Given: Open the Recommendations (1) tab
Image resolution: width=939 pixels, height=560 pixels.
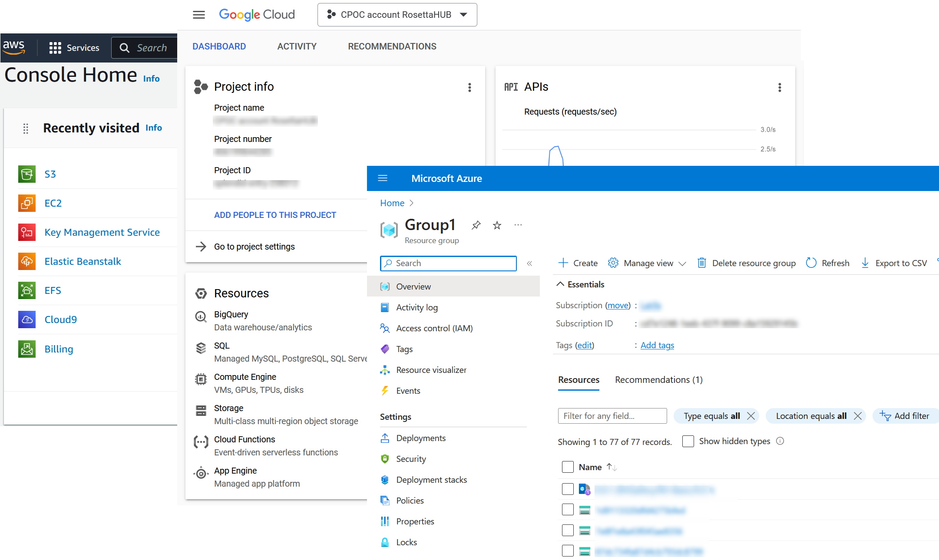Looking at the screenshot, I should [x=658, y=380].
